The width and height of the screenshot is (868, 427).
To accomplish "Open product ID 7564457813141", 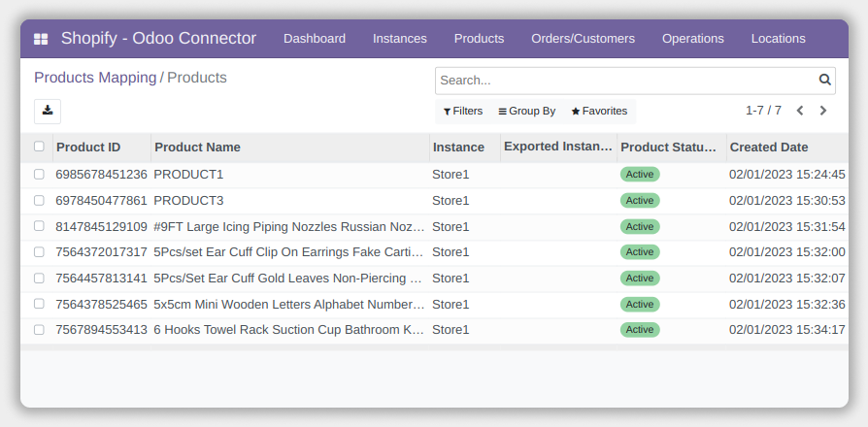I will [101, 279].
